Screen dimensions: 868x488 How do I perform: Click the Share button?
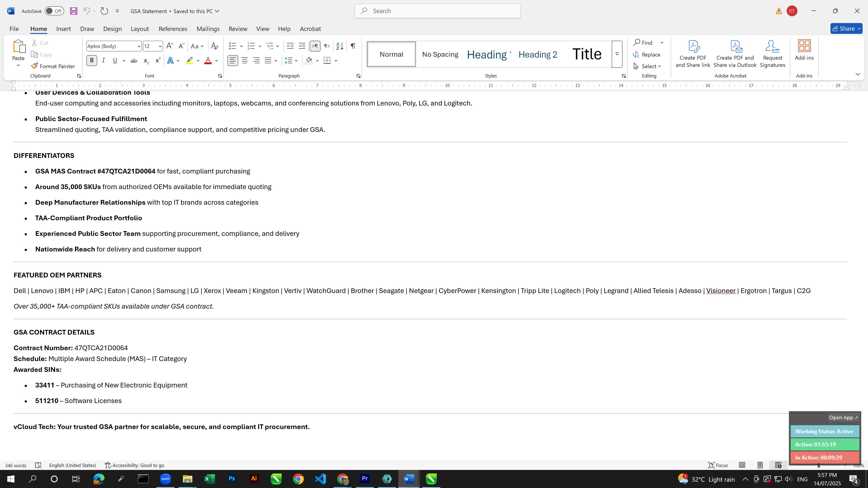coord(846,29)
